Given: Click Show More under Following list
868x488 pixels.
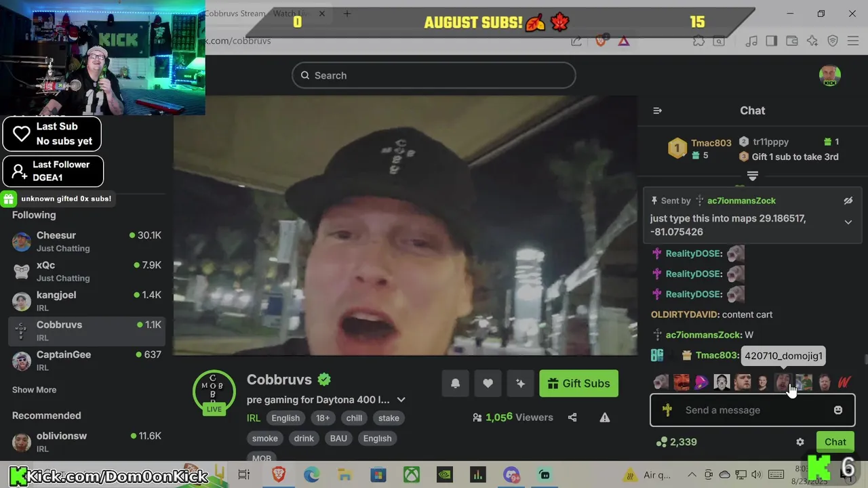Looking at the screenshot, I should point(34,390).
